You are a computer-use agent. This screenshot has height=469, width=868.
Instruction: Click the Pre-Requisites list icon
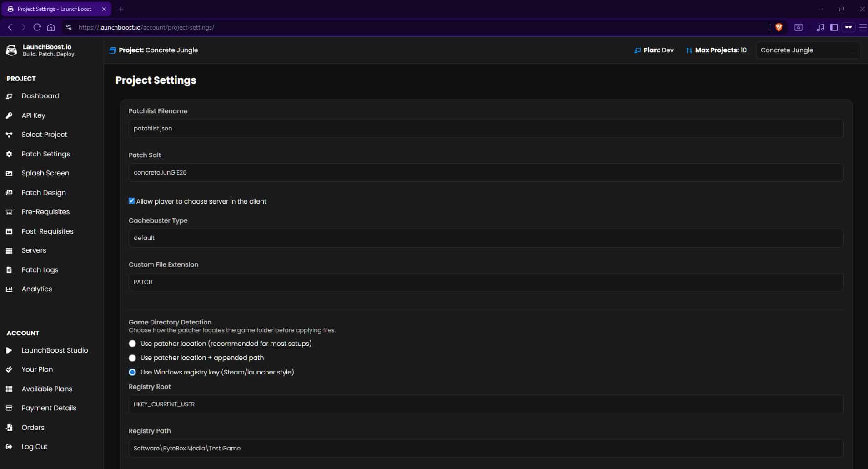coord(9,212)
